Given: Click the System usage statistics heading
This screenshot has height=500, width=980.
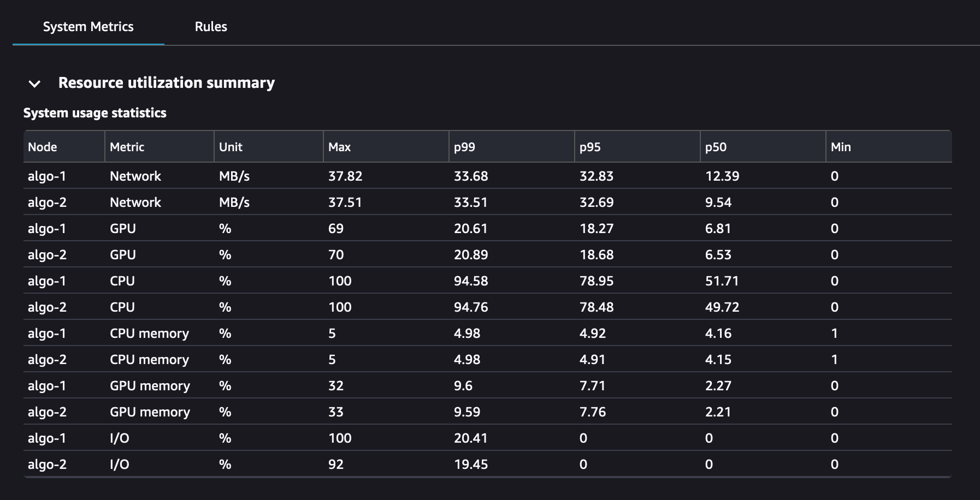Looking at the screenshot, I should [x=95, y=113].
